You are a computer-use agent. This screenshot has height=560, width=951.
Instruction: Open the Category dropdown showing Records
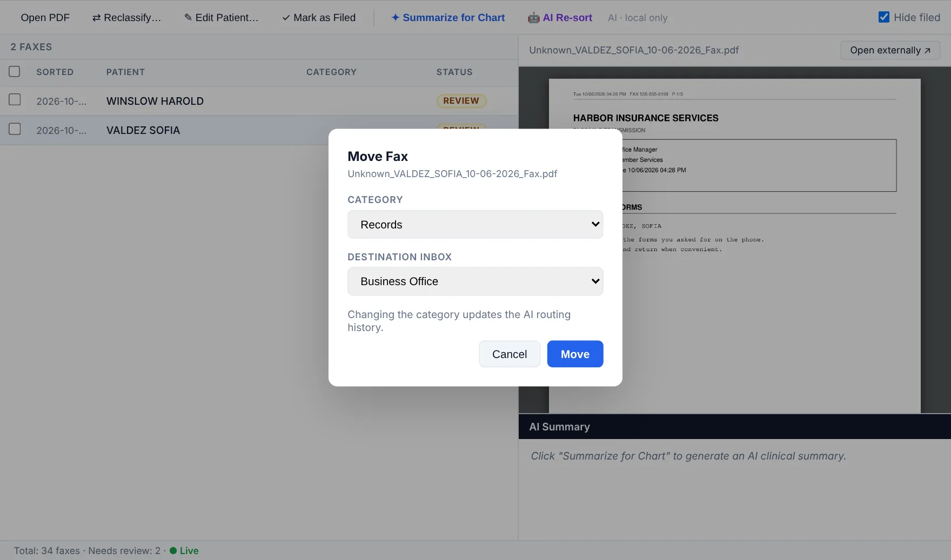tap(475, 224)
